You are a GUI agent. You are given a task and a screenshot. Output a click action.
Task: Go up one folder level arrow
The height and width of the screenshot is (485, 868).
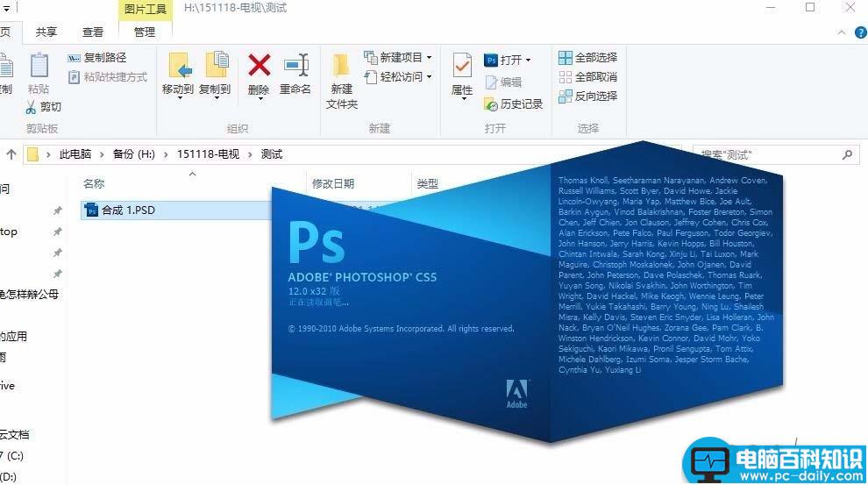click(11, 154)
